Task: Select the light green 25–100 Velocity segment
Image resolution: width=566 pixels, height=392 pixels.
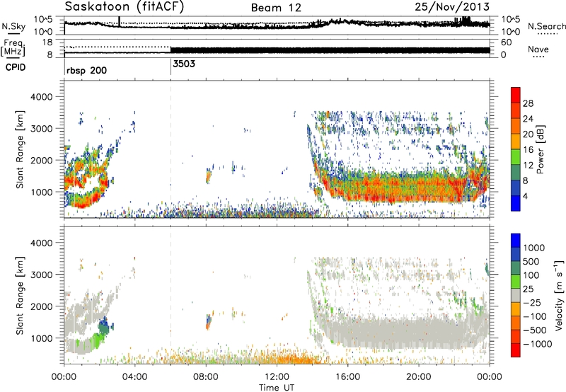Action: click(x=516, y=282)
